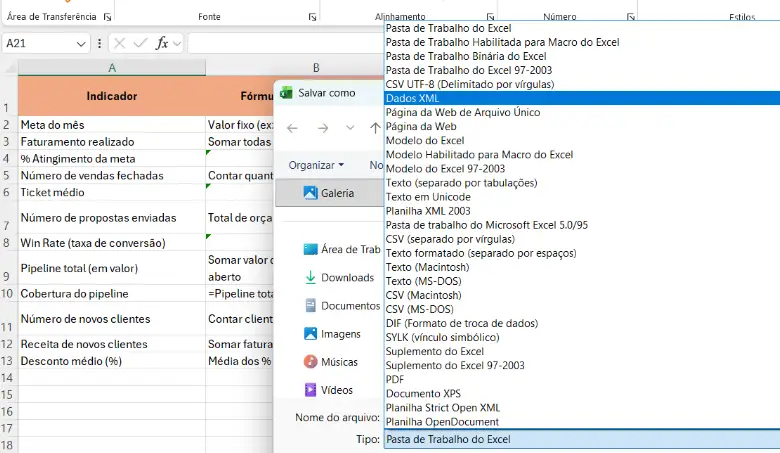Viewport: 780px width, 453px height.
Task: Select Pasta de Trabalho do Excel at the top of the file type list
Action: (x=583, y=28)
